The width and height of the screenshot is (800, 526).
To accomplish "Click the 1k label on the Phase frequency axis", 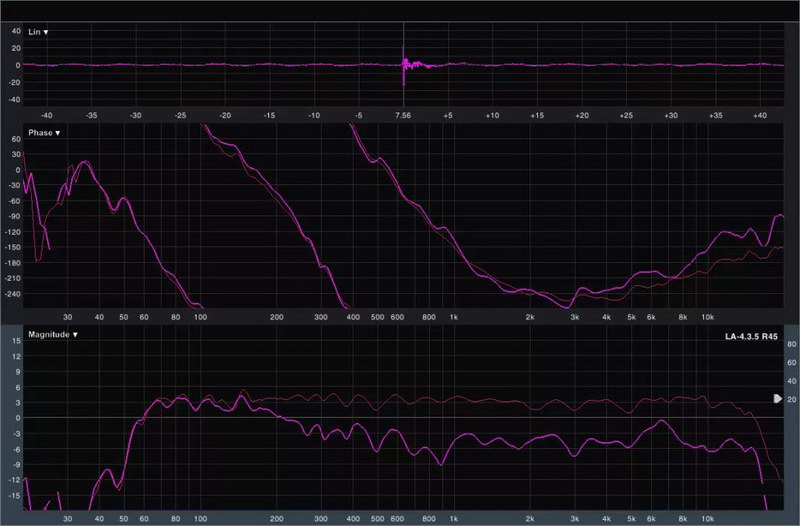I will coord(454,317).
